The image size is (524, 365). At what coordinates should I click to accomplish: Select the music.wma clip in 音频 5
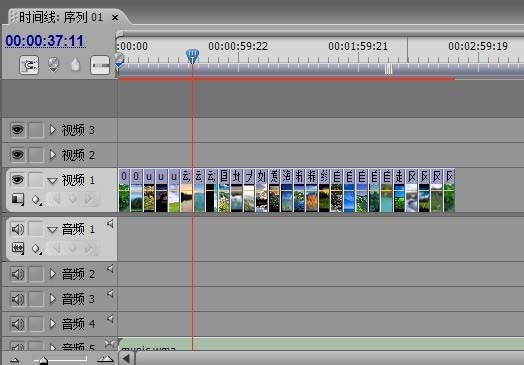pyautogui.click(x=321, y=344)
